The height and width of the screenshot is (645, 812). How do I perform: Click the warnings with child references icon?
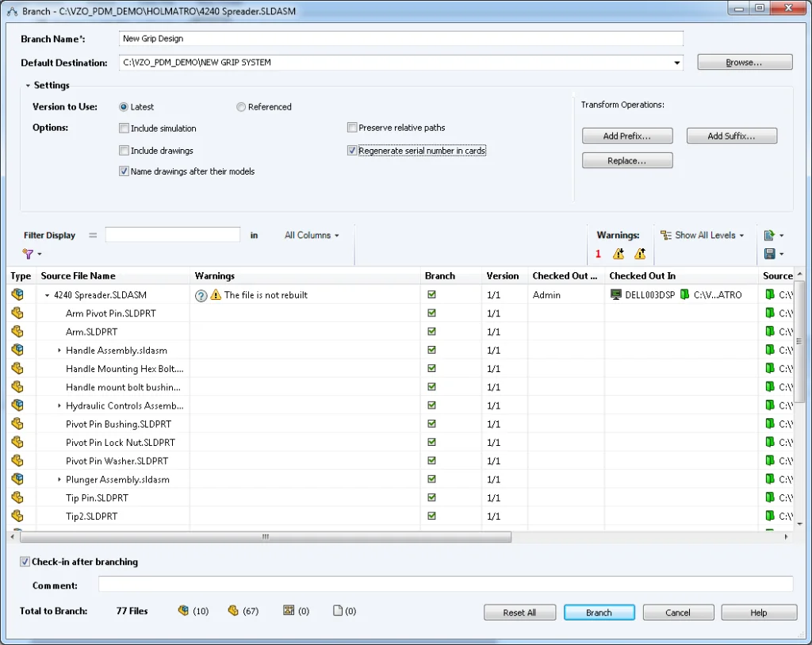point(619,254)
